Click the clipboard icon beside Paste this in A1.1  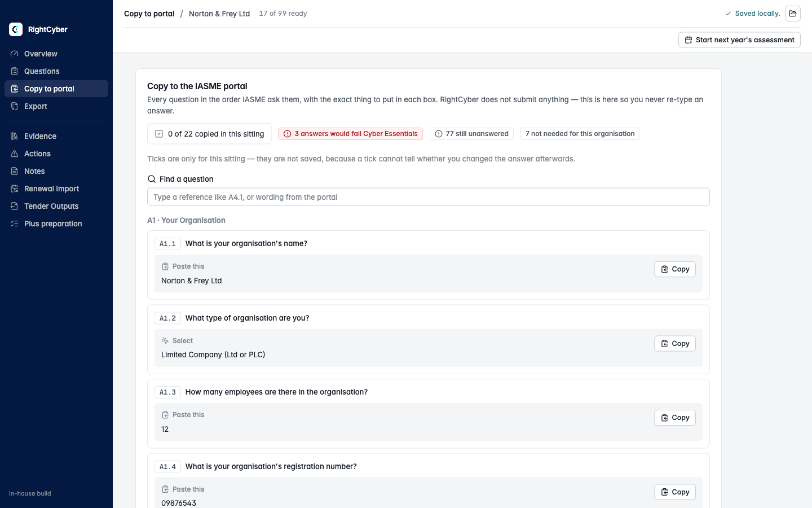pyautogui.click(x=165, y=266)
